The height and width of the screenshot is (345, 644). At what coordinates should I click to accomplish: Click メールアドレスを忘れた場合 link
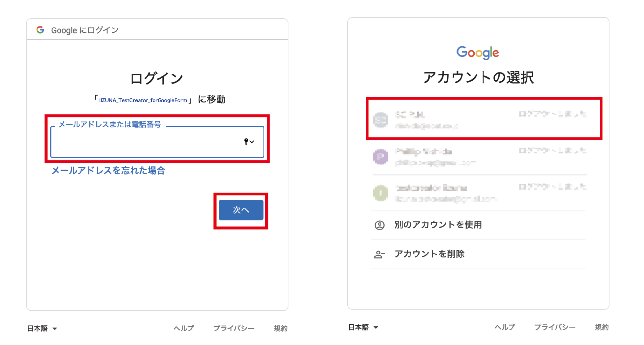[108, 170]
